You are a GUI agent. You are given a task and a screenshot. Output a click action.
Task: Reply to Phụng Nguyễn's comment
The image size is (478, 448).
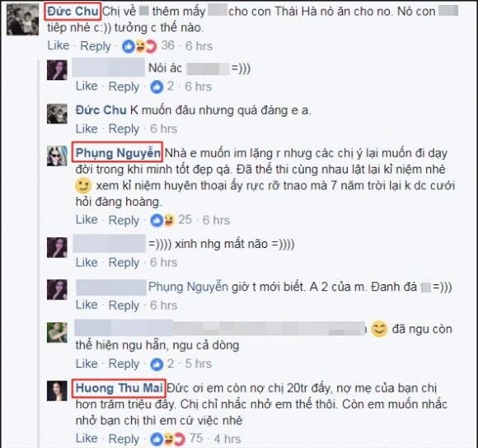point(124,220)
